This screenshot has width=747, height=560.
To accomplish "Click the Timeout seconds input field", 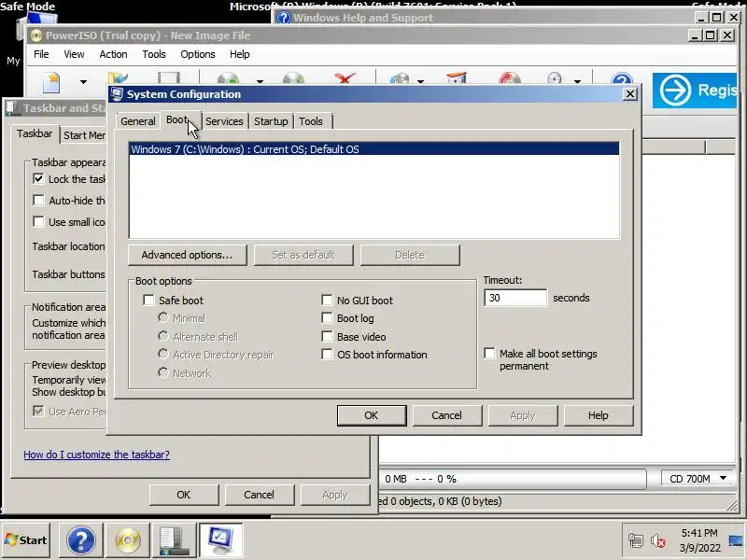I will [x=515, y=298].
